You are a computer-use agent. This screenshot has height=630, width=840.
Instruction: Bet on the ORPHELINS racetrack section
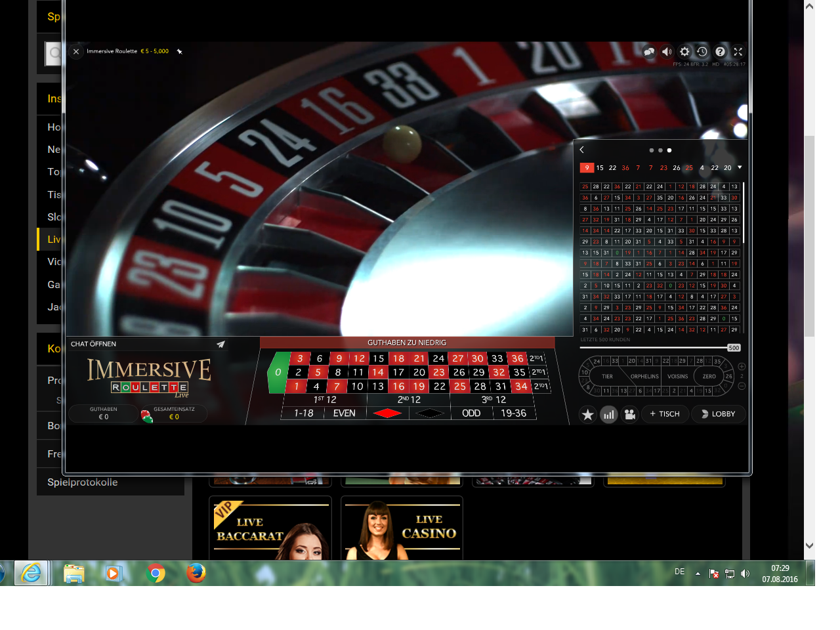644,377
